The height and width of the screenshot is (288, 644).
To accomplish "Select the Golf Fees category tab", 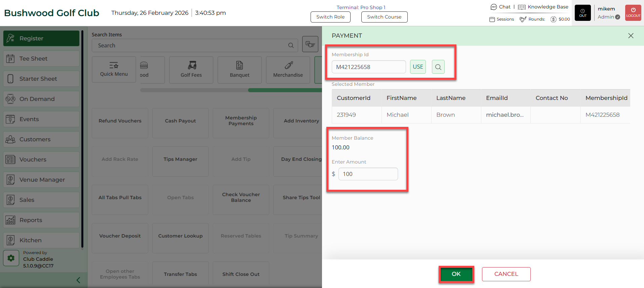I will coord(191,70).
